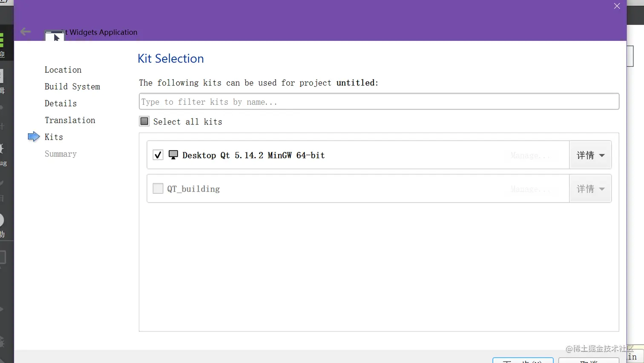Open the Details wizard step
Image resolution: width=644 pixels, height=363 pixels.
point(61,103)
